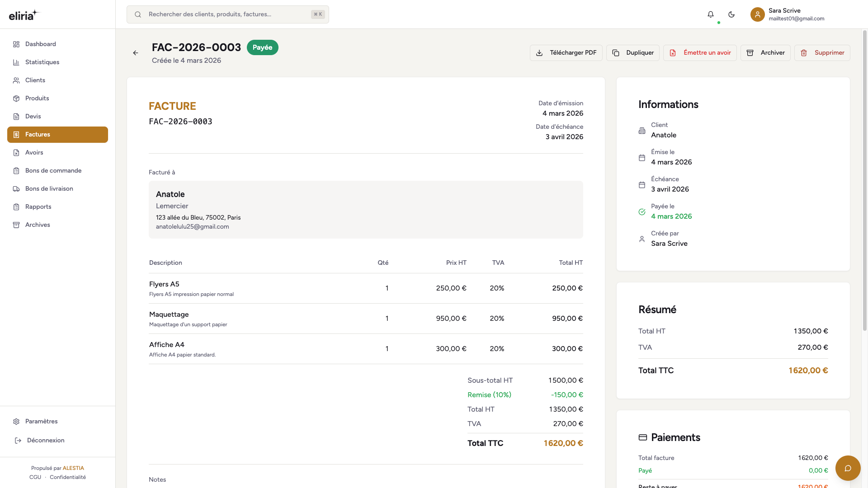Delete the invoice with Supprimer
This screenshot has height=488, width=868.
click(822, 53)
